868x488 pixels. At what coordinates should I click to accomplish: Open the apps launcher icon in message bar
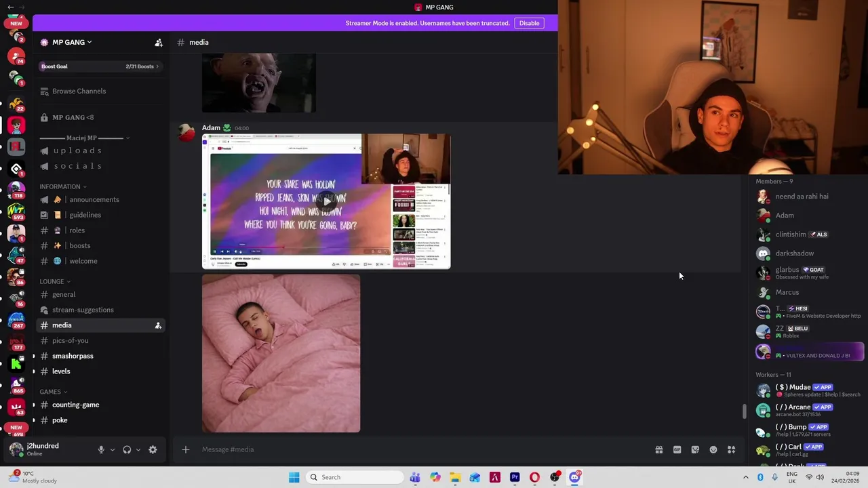tap(731, 449)
